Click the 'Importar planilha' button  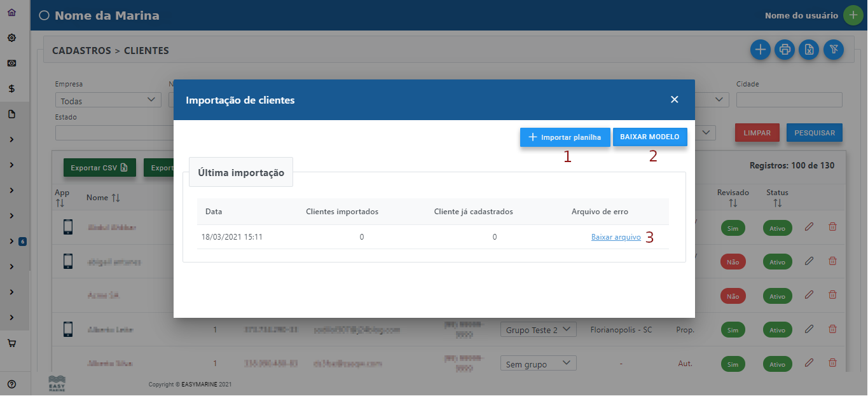coord(565,137)
